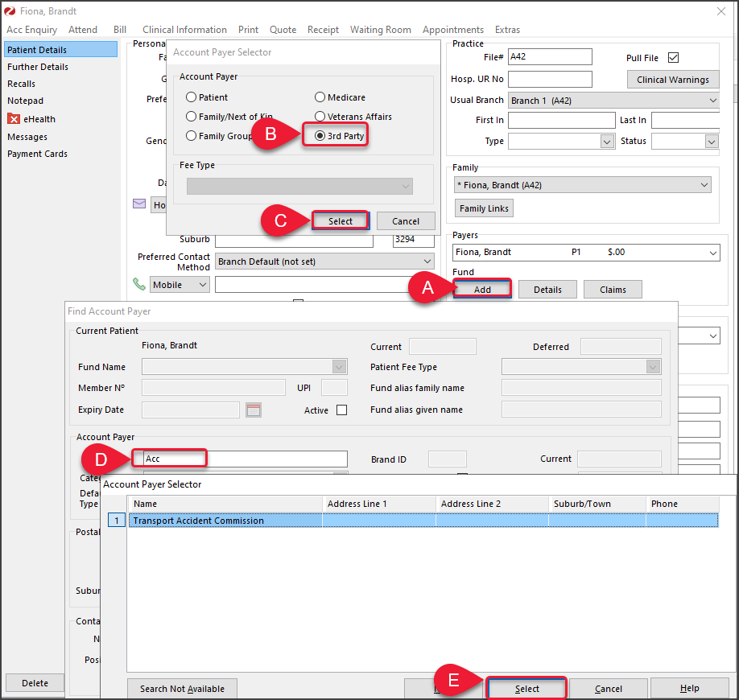Click the eHealth red X icon
The height and width of the screenshot is (700, 739).
14,119
